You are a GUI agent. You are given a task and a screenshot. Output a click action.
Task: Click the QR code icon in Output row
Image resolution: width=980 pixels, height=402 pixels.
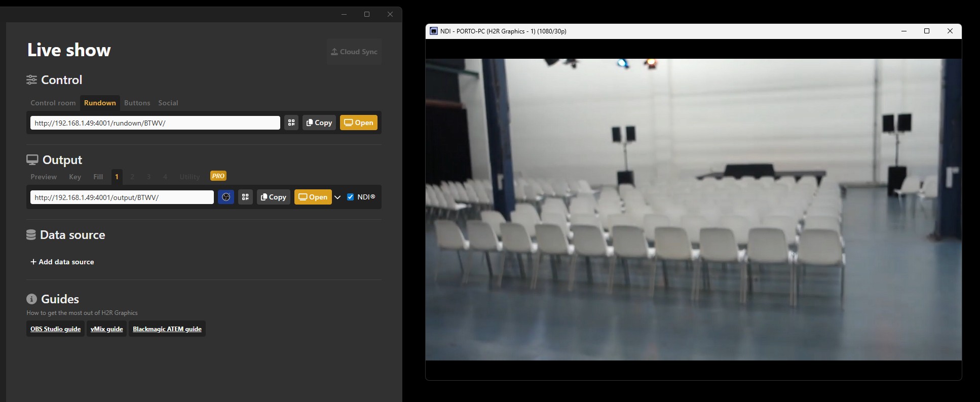click(245, 197)
